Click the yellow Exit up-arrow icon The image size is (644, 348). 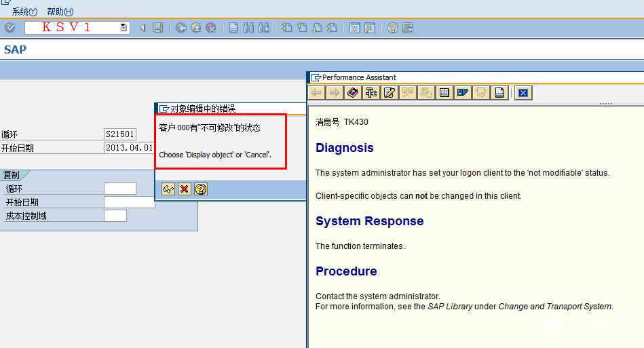tap(196, 28)
